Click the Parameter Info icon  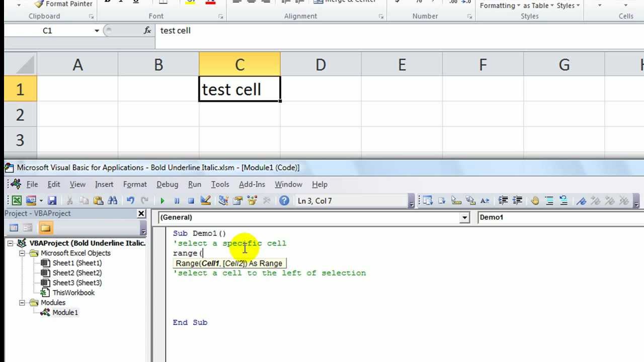coord(470,201)
